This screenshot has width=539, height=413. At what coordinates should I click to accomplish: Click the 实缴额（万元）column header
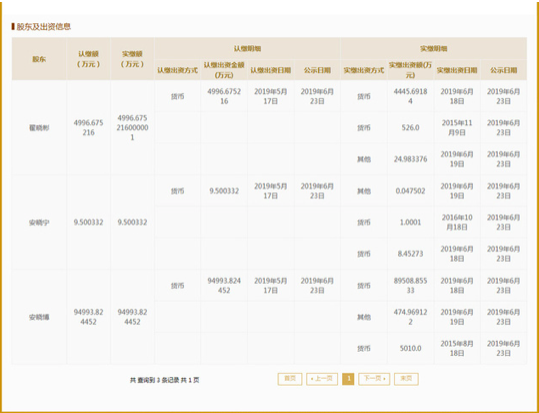point(132,59)
